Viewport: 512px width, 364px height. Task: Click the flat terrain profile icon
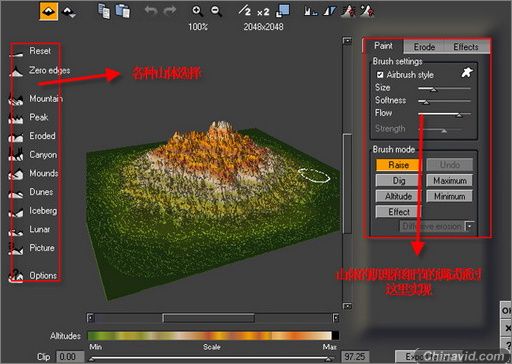pyautogui.click(x=310, y=11)
